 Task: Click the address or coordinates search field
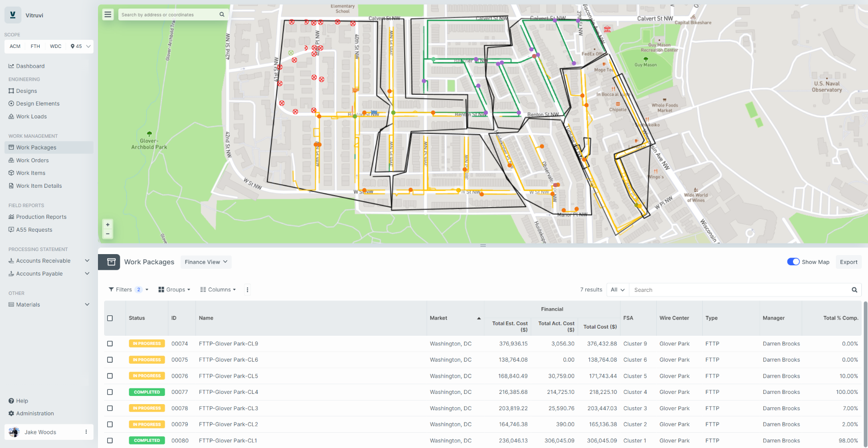(x=167, y=15)
